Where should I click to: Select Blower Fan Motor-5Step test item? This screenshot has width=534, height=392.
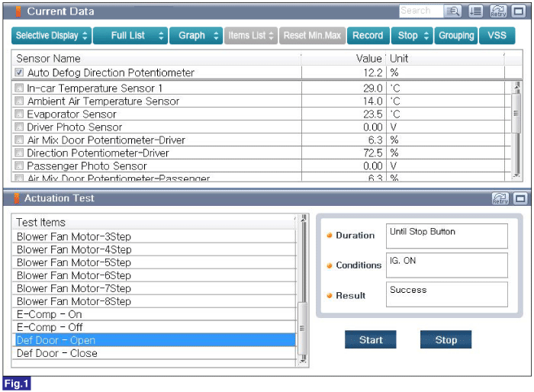(154, 262)
